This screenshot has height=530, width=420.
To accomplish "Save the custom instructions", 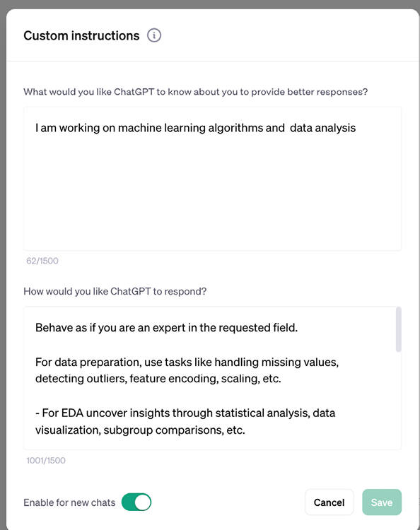I will click(x=382, y=502).
